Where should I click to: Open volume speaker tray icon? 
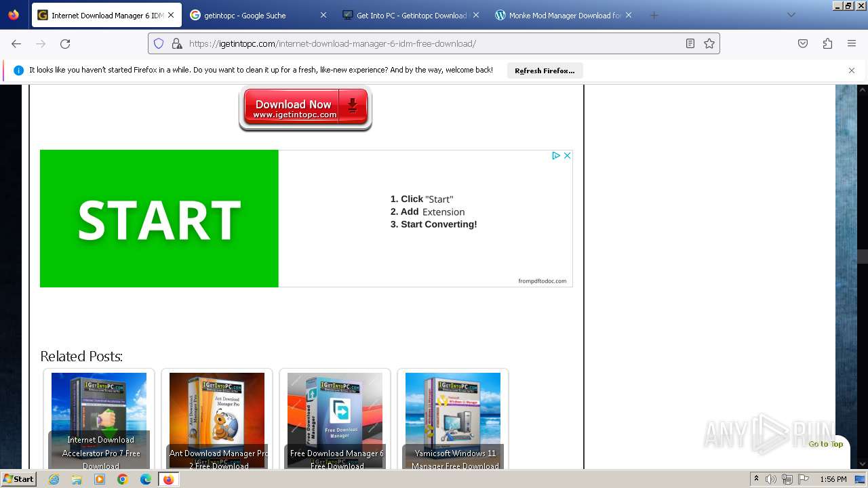[x=771, y=479]
